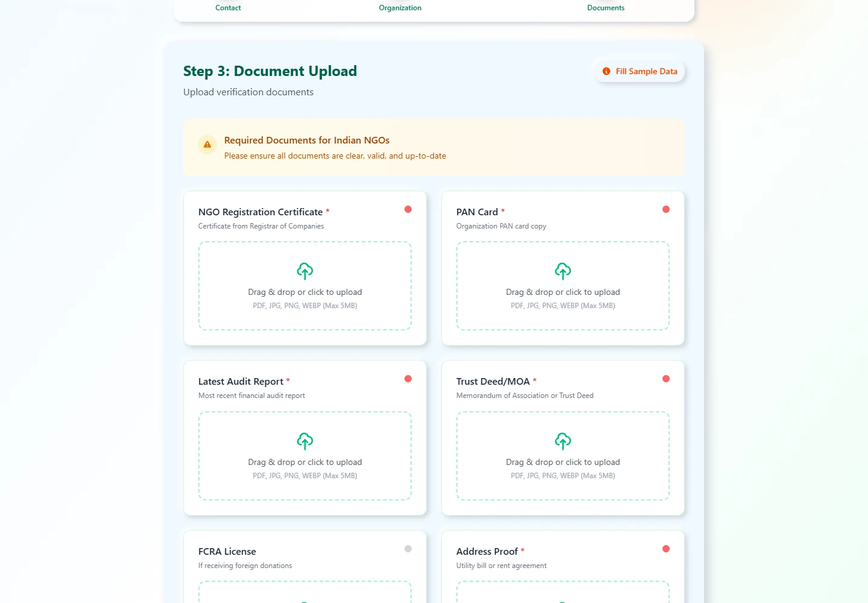Click the 'Trust Deed/MOA' title
Viewport: 868px width, 603px height.
click(493, 382)
